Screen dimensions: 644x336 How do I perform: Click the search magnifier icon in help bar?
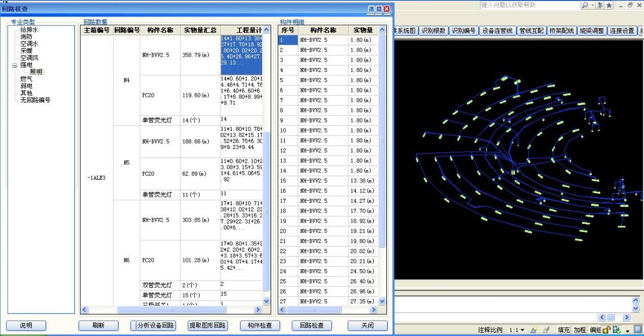coord(584,5)
